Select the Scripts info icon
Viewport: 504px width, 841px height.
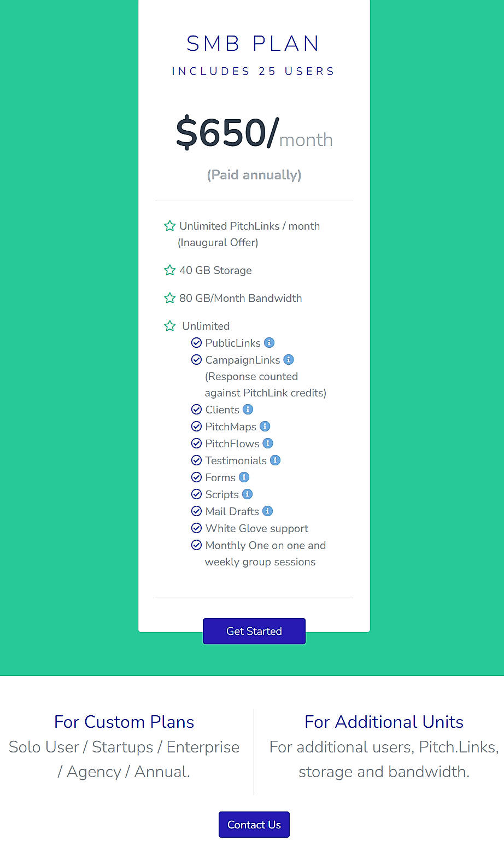pos(247,494)
